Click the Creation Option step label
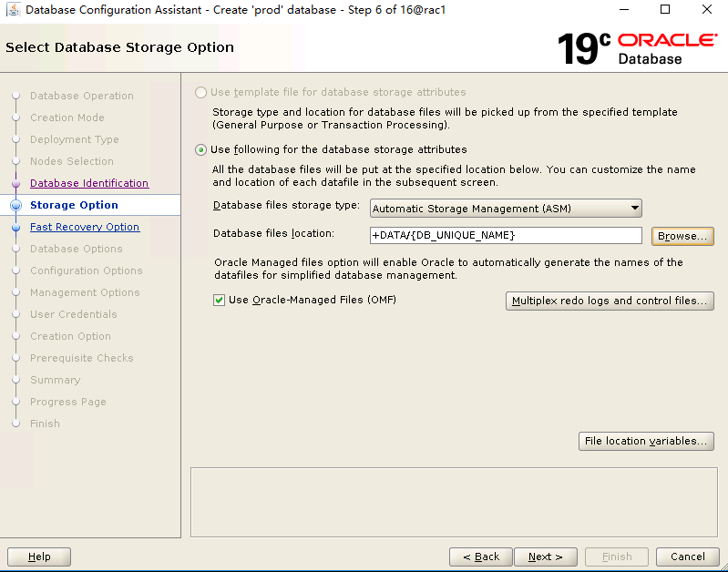The image size is (728, 572). point(70,336)
